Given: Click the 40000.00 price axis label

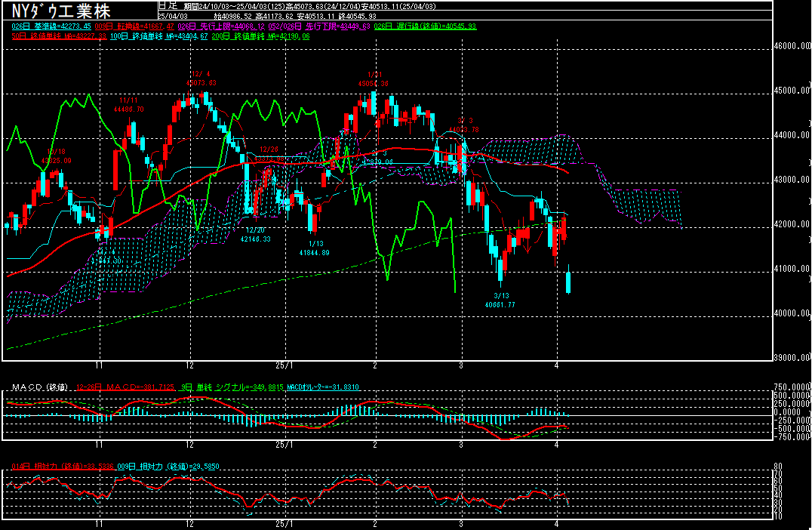Looking at the screenshot, I should tap(792, 313).
